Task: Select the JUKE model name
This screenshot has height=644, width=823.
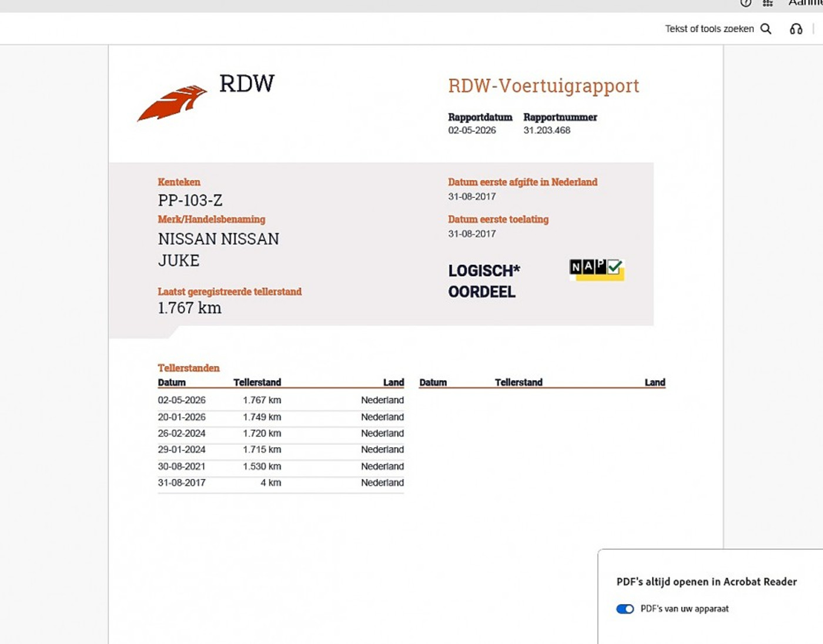Action: 179,260
